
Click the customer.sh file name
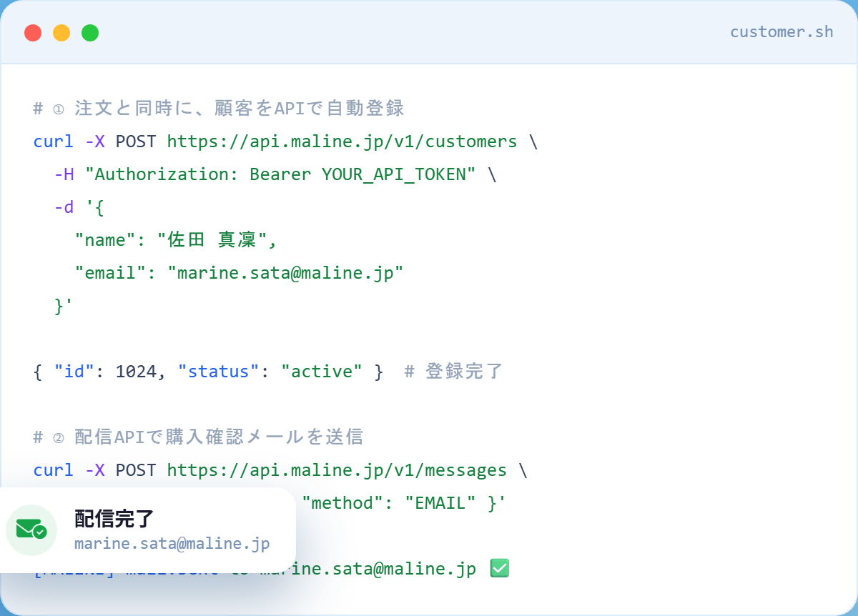pyautogui.click(x=781, y=32)
